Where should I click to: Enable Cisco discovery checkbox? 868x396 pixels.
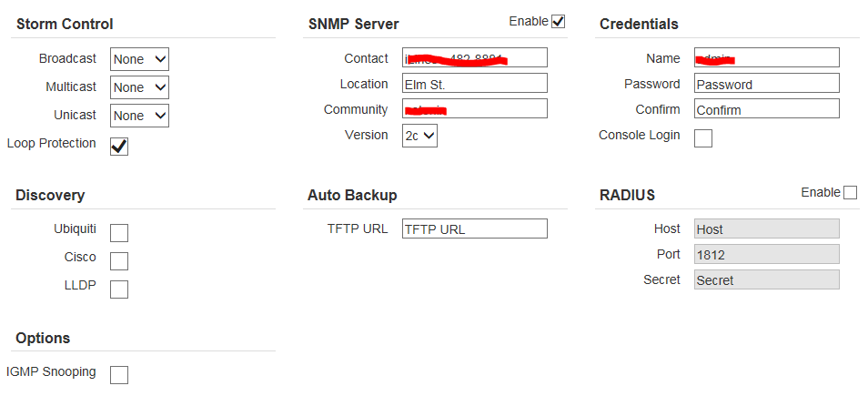coord(119,261)
